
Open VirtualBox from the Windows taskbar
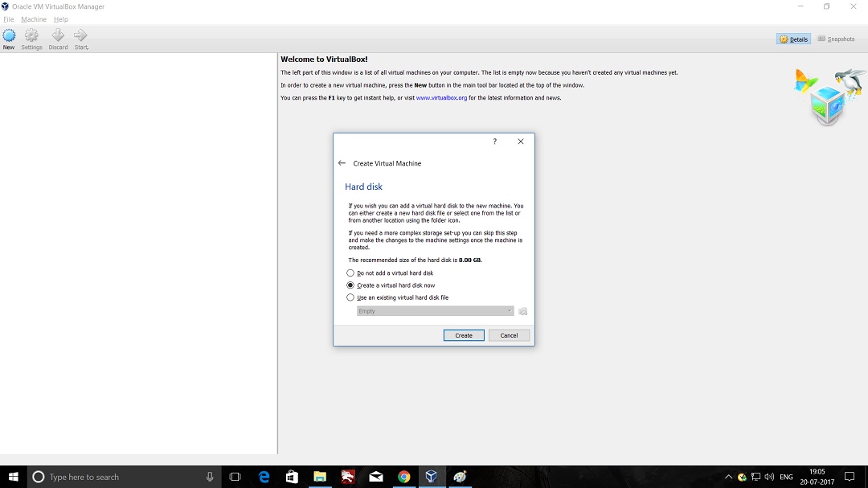pos(432,477)
